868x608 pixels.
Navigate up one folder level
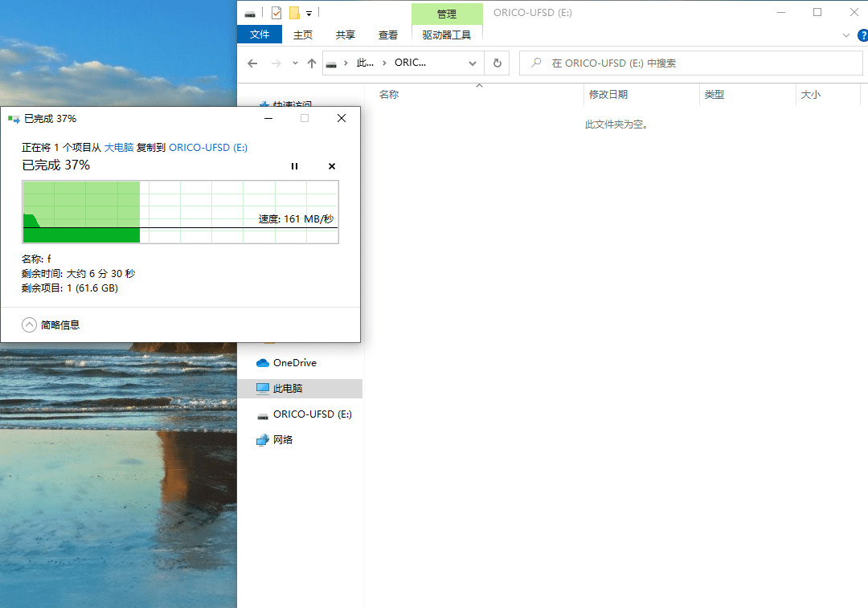pos(312,63)
